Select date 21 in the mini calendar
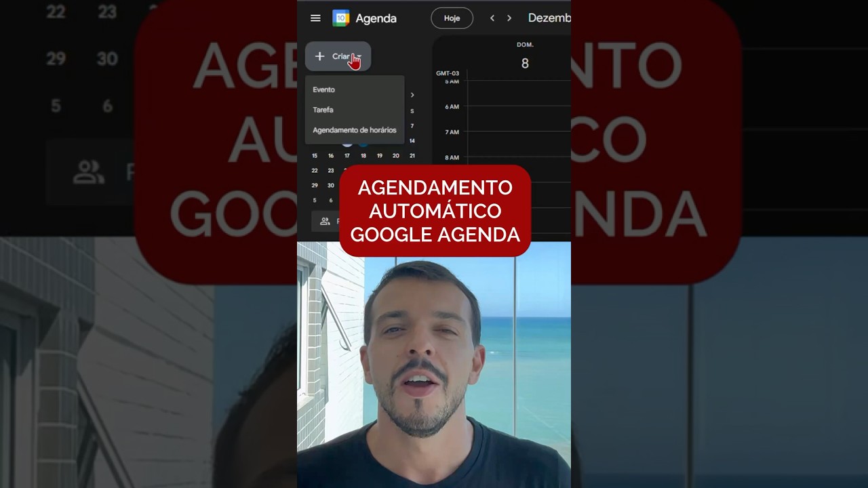Image resolution: width=868 pixels, height=488 pixels. (412, 156)
